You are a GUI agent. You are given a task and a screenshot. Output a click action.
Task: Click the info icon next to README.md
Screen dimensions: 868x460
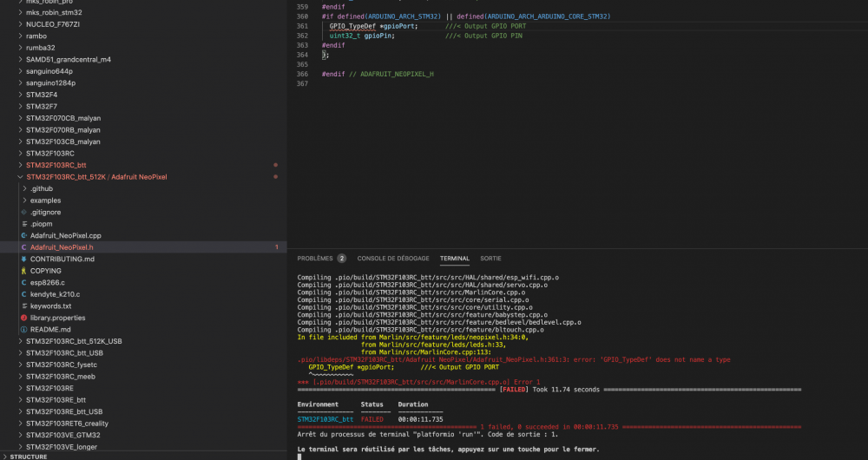[23, 330]
